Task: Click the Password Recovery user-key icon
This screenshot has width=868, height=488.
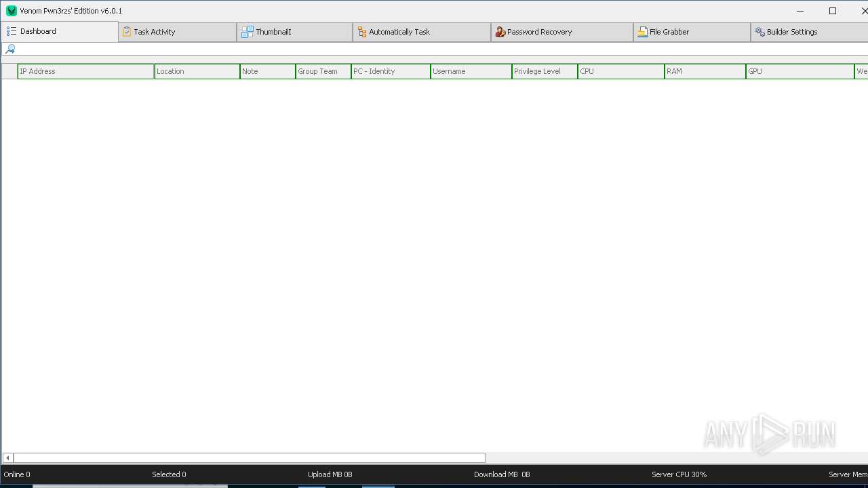Action: click(x=500, y=32)
